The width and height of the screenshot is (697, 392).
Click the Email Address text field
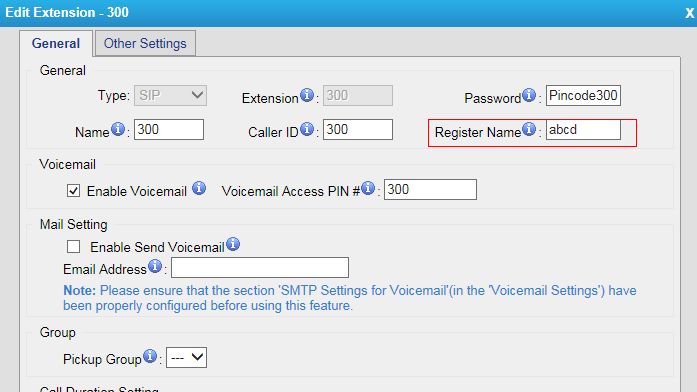(x=260, y=268)
